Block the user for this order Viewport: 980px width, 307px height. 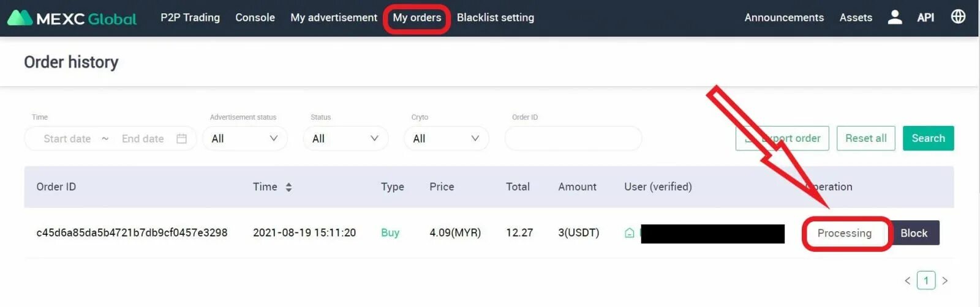tap(913, 233)
